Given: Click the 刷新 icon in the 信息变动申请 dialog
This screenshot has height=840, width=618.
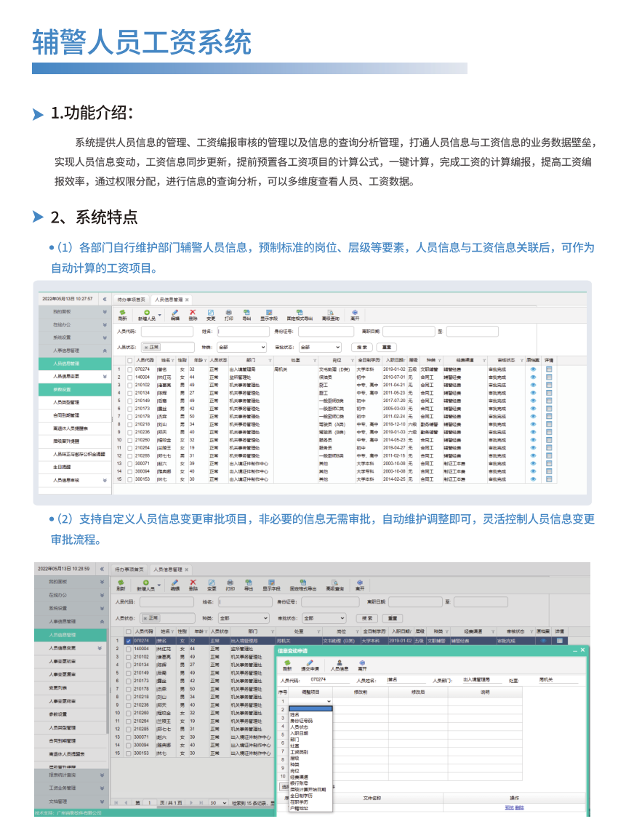Looking at the screenshot, I should [286, 663].
